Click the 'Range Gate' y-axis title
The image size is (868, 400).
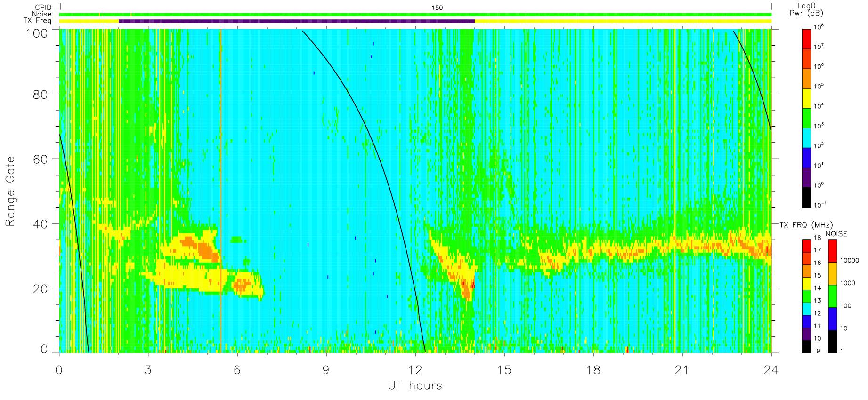[10, 191]
